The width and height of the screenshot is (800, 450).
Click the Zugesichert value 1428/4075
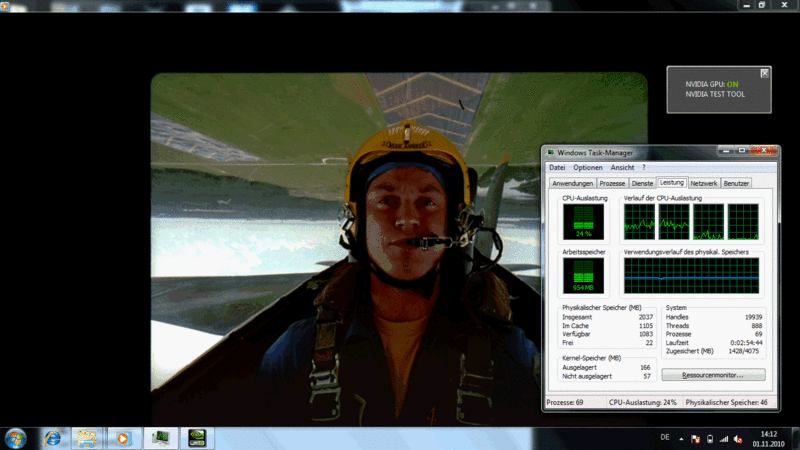(x=744, y=352)
